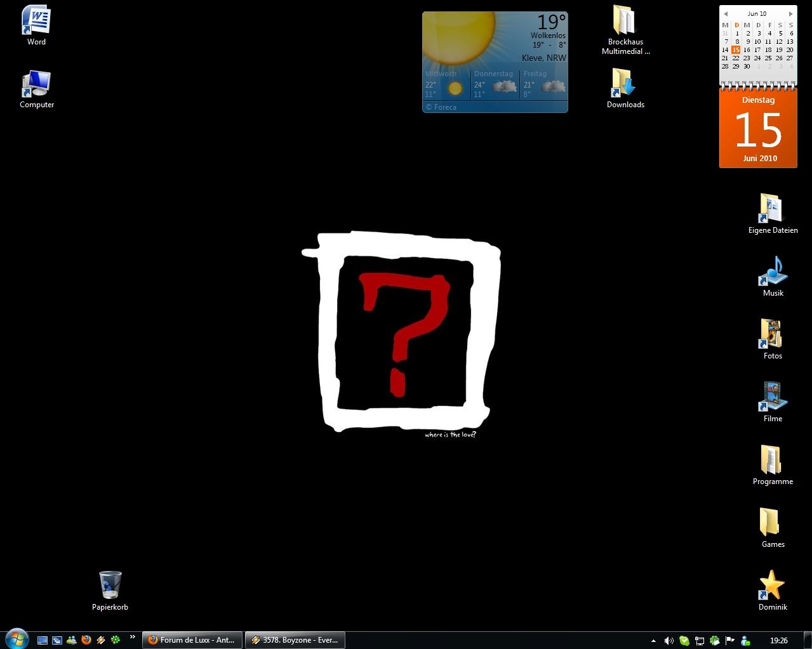Open the Games folder
This screenshot has width=812, height=649.
(x=773, y=528)
